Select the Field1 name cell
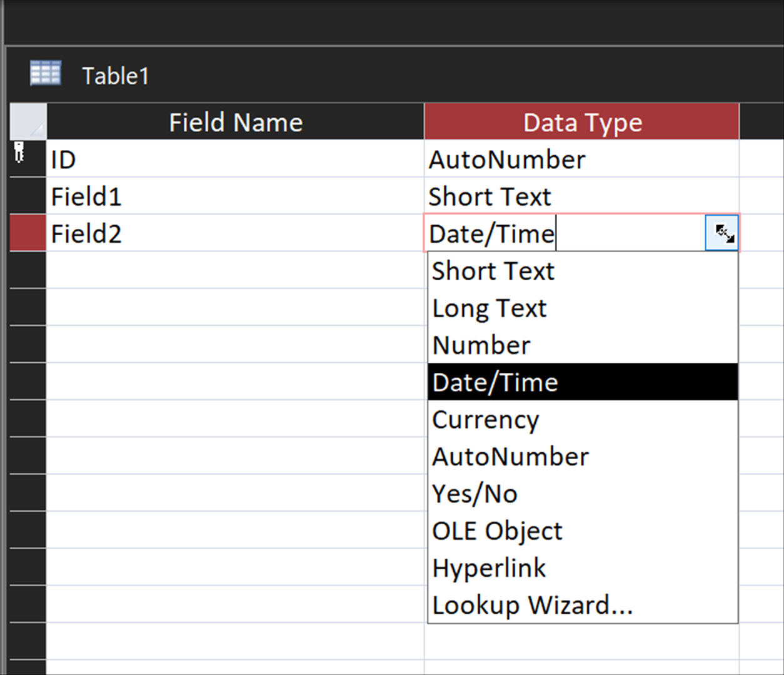 [235, 197]
